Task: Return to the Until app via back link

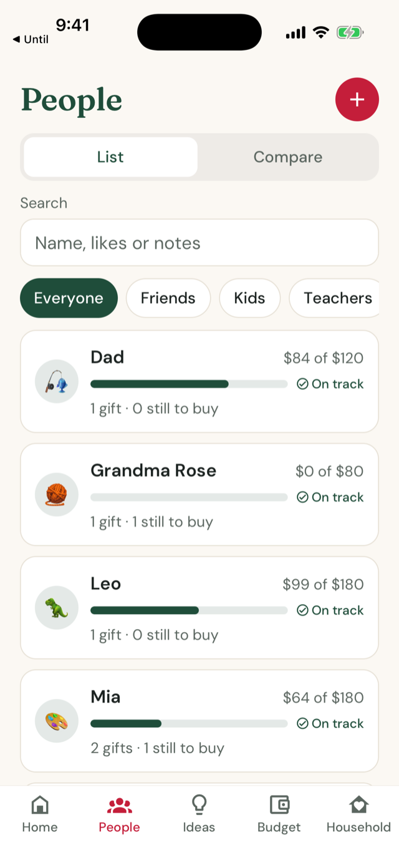Action: (x=31, y=39)
